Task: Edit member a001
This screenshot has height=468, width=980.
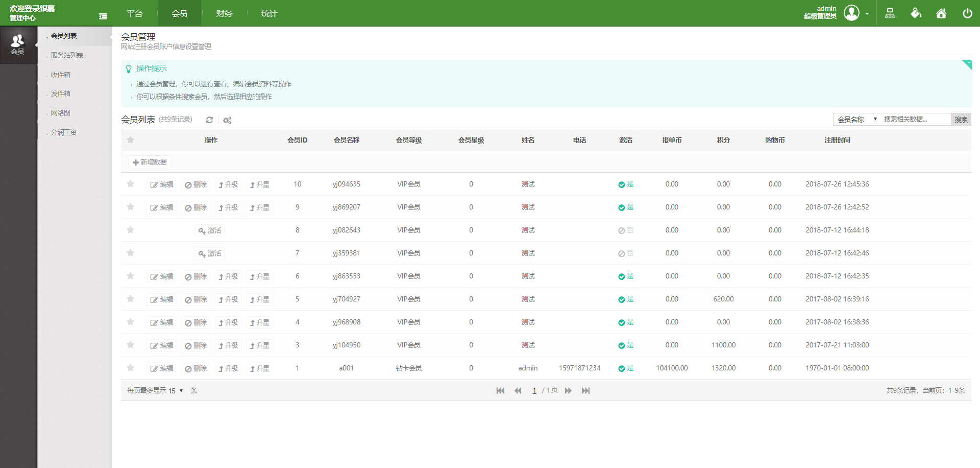Action: click(x=161, y=368)
